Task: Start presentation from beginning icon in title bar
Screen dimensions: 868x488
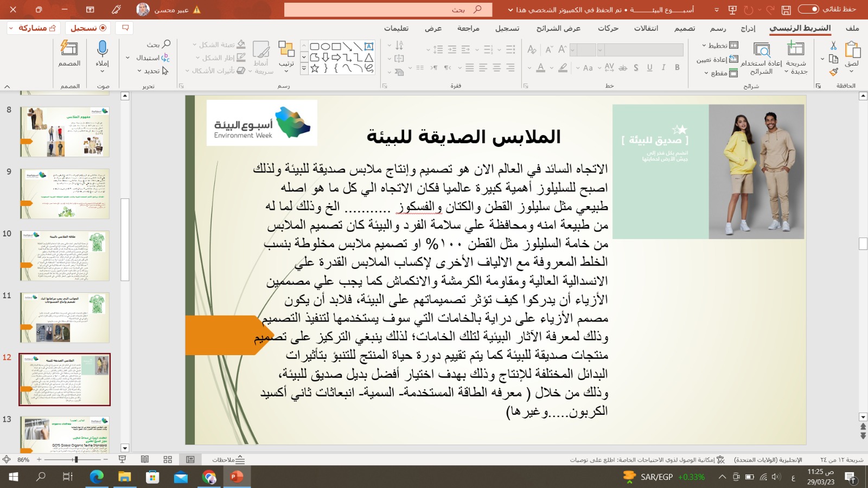Action: click(732, 10)
